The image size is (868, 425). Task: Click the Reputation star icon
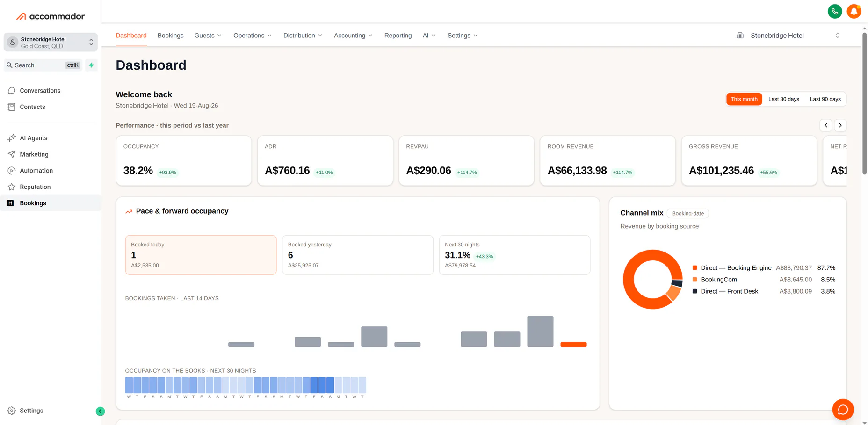click(x=12, y=187)
